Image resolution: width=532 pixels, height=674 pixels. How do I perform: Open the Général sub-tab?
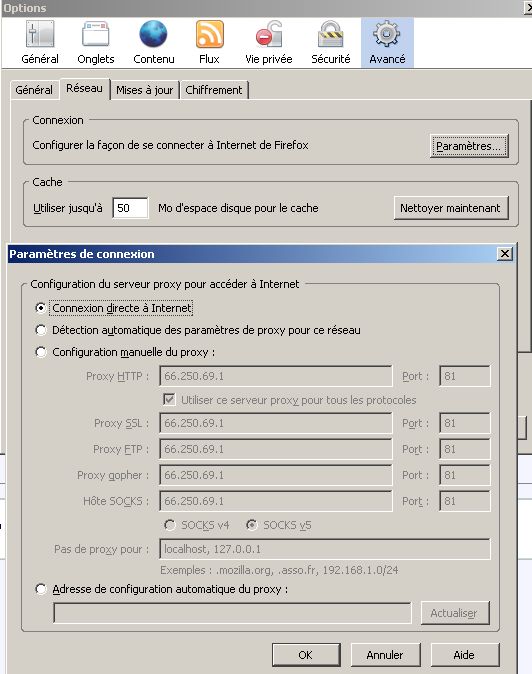pos(34,90)
